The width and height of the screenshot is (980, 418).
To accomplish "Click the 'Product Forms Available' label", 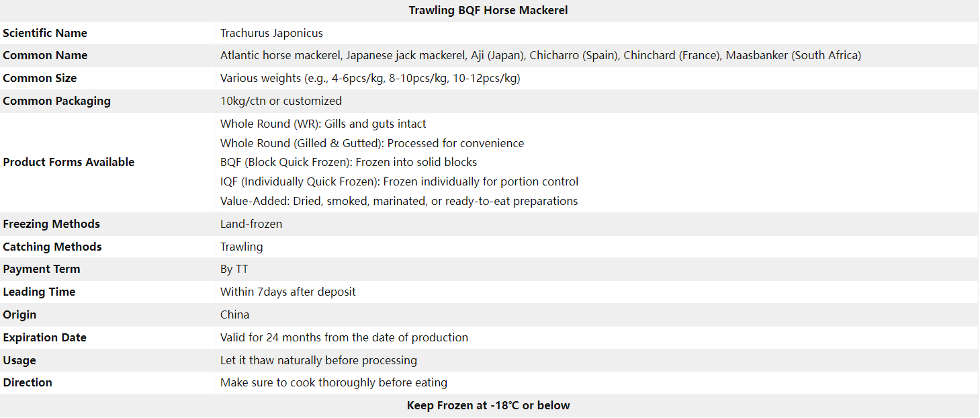I will 69,162.
